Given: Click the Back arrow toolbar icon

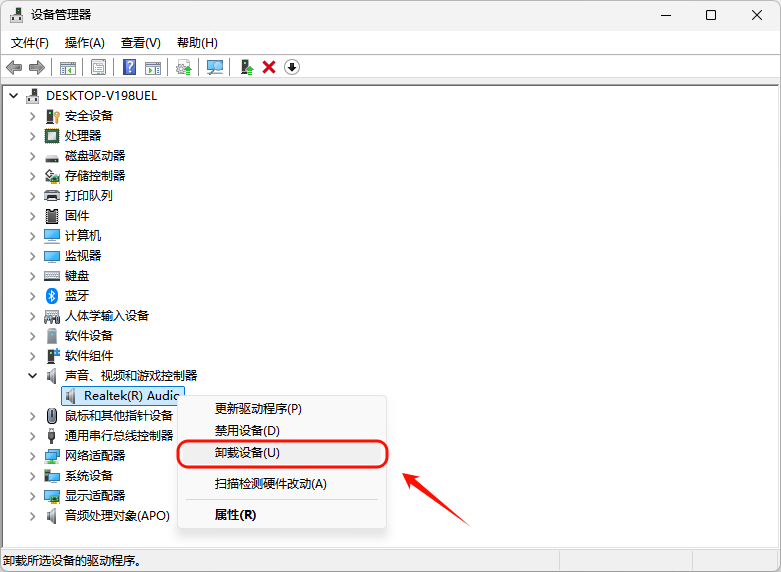Looking at the screenshot, I should [x=14, y=67].
